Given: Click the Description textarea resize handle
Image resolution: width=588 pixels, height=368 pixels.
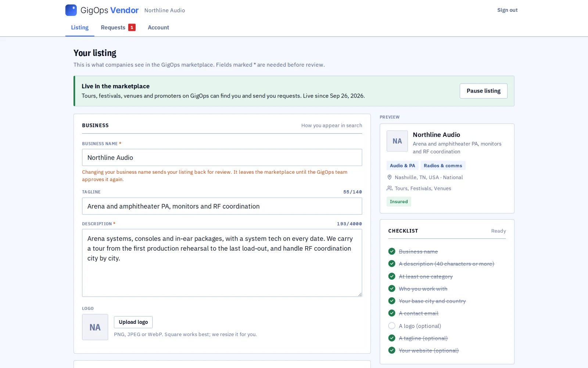Looking at the screenshot, I should [360, 294].
